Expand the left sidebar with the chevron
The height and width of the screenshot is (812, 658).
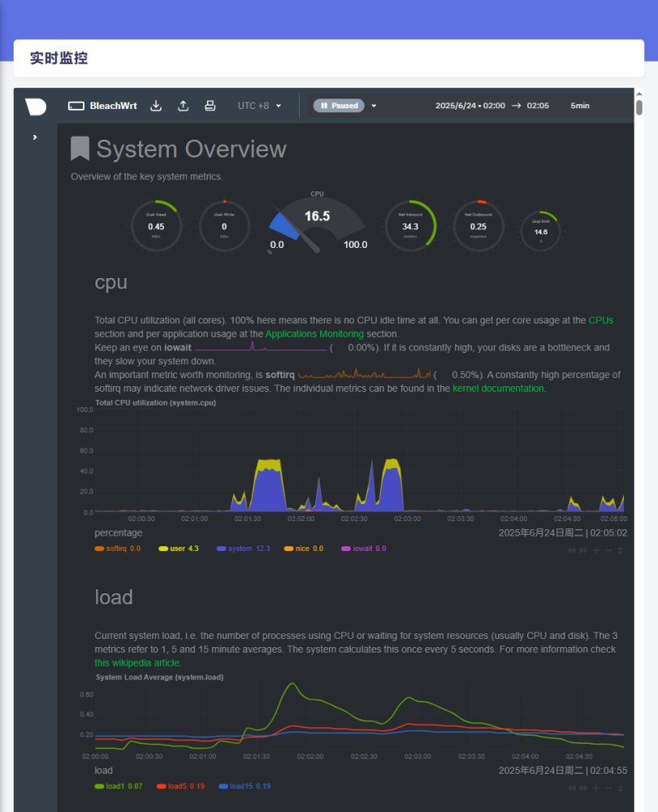point(35,137)
